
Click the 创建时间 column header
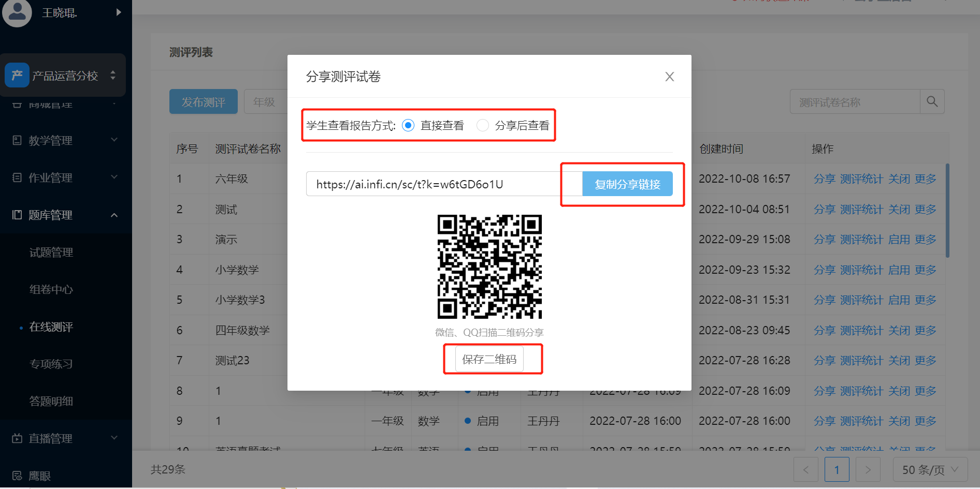point(721,149)
